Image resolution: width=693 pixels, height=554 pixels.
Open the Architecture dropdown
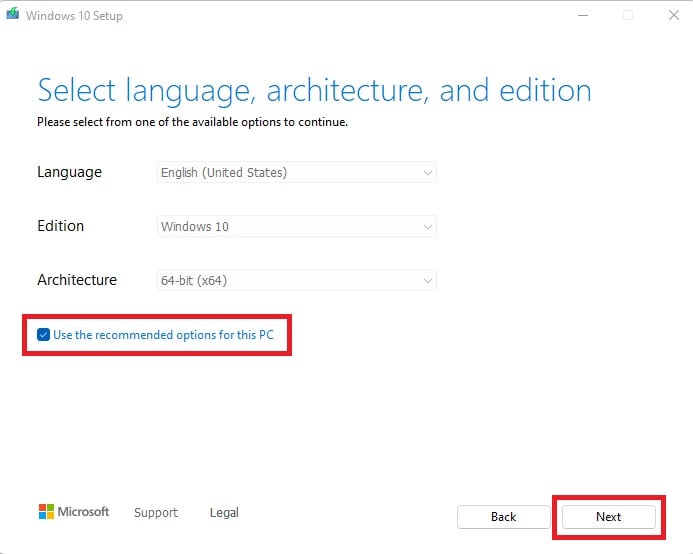[296, 281]
